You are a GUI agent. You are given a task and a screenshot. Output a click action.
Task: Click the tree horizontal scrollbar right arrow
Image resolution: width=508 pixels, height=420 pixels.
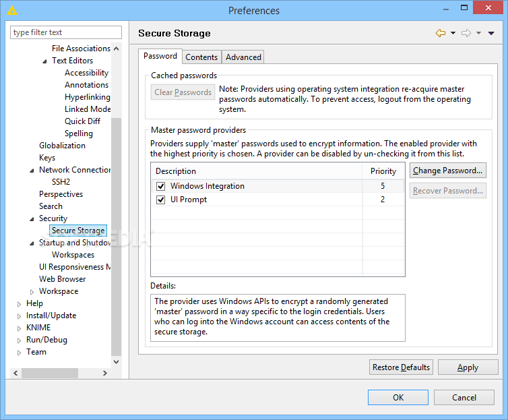(x=105, y=373)
